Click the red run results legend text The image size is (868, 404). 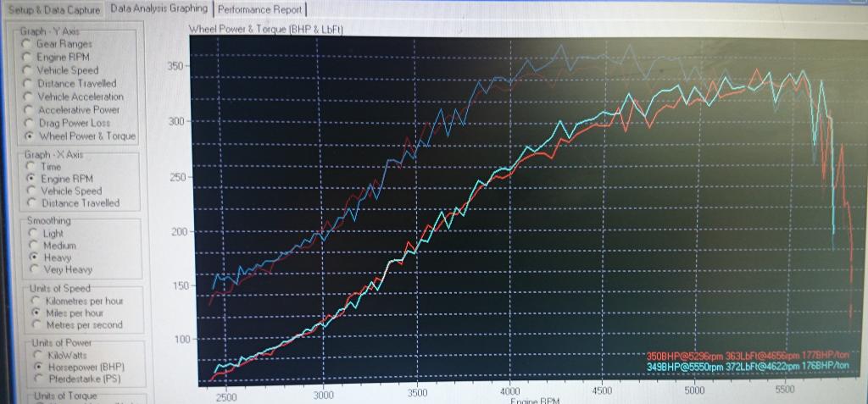pyautogui.click(x=748, y=355)
